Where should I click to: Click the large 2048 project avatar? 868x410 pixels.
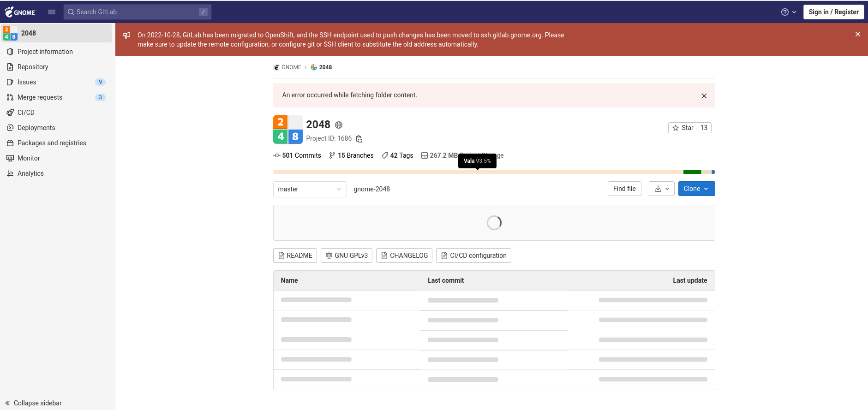pyautogui.click(x=288, y=130)
